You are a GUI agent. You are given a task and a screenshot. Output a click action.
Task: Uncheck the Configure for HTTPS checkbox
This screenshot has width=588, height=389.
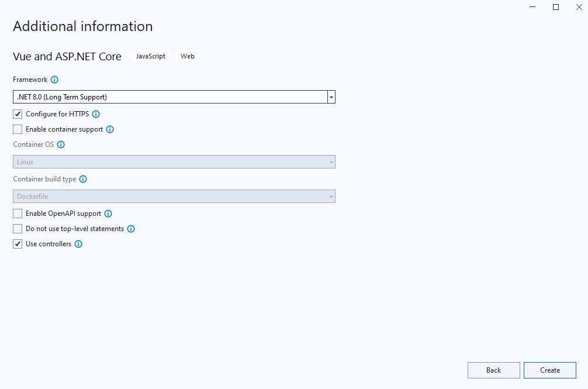(18, 114)
